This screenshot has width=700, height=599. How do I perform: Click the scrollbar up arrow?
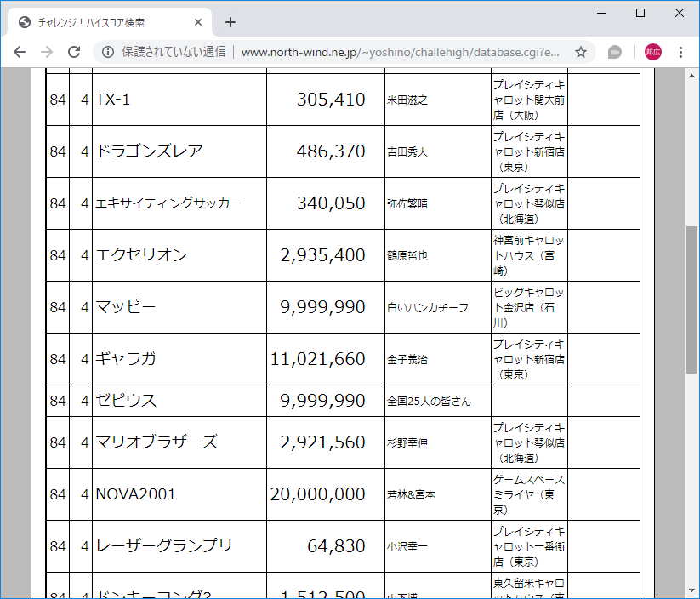[x=692, y=76]
